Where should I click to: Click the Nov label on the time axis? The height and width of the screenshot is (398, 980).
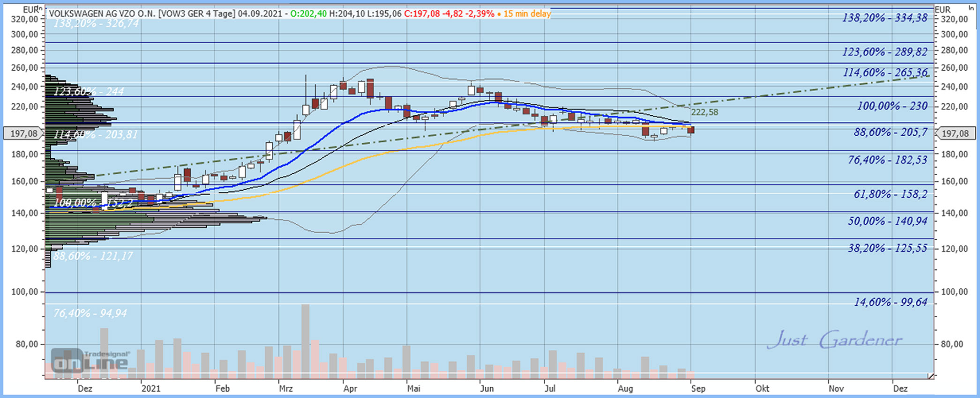click(836, 388)
